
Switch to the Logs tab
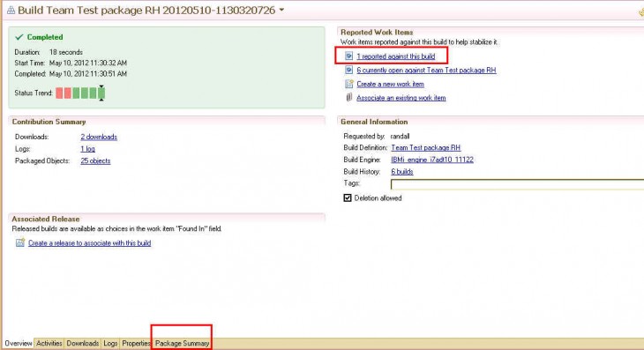click(x=110, y=344)
